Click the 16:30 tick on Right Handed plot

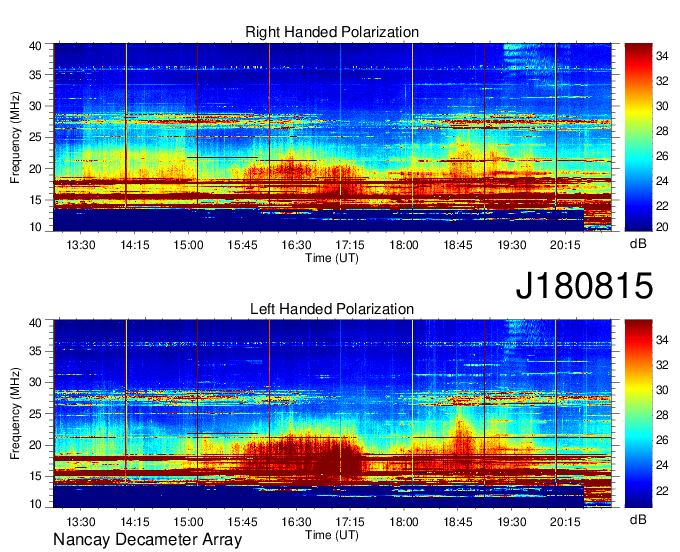[x=296, y=245]
